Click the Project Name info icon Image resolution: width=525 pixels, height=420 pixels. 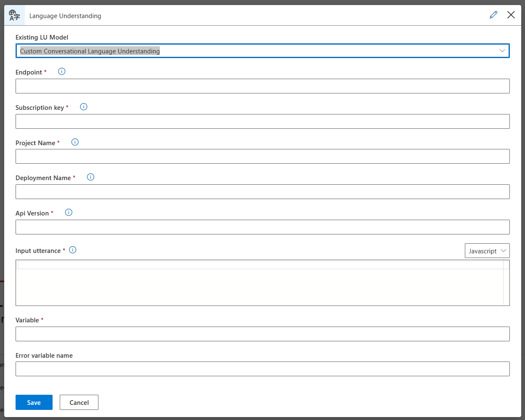(x=75, y=142)
